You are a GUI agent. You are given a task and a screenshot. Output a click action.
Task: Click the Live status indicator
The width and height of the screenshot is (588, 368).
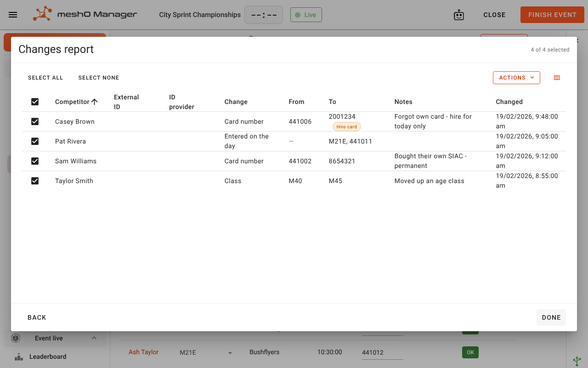coord(306,15)
